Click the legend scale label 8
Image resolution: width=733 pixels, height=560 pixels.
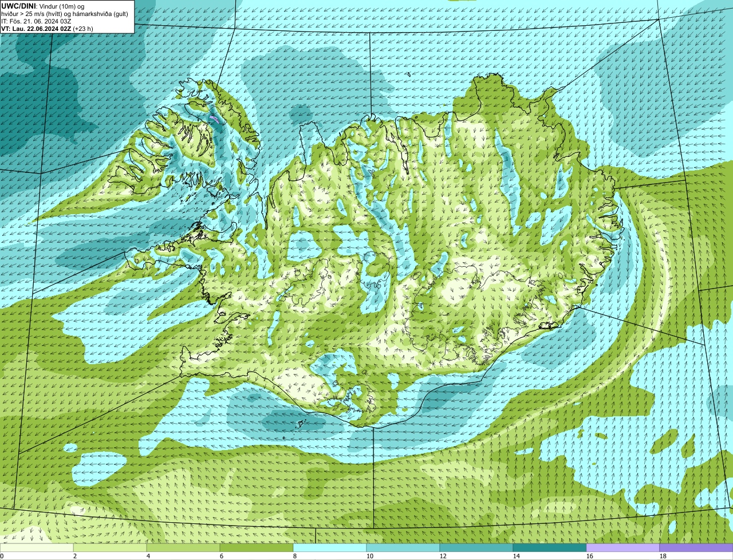[294, 556]
